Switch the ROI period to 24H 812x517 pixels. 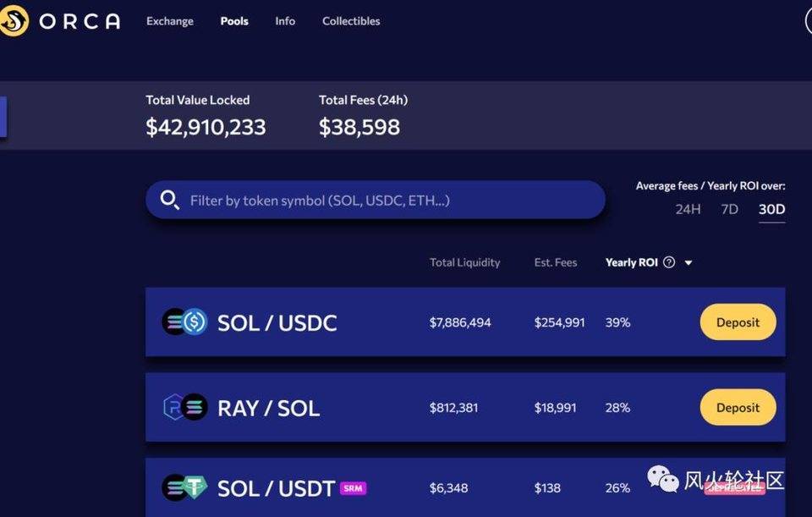pyautogui.click(x=688, y=209)
